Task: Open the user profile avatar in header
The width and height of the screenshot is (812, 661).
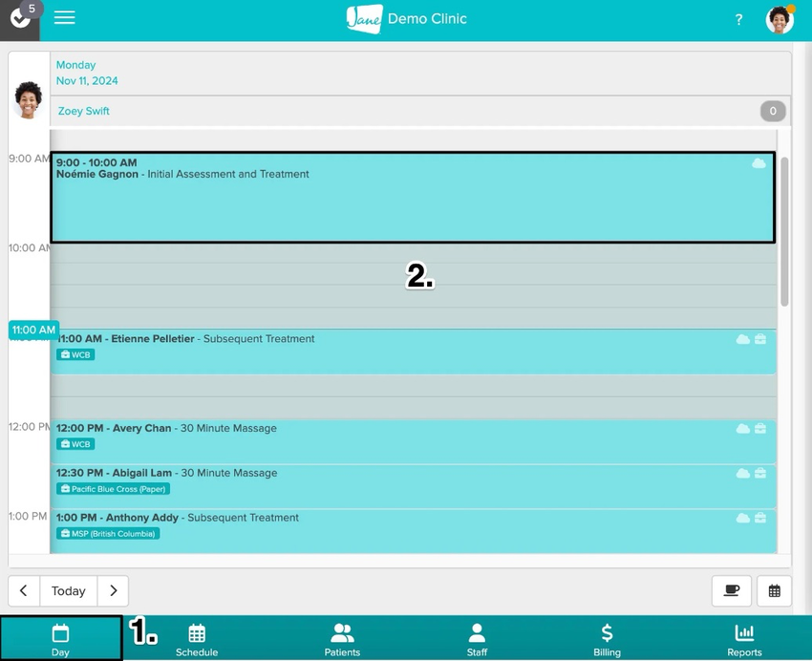Action: (780, 20)
